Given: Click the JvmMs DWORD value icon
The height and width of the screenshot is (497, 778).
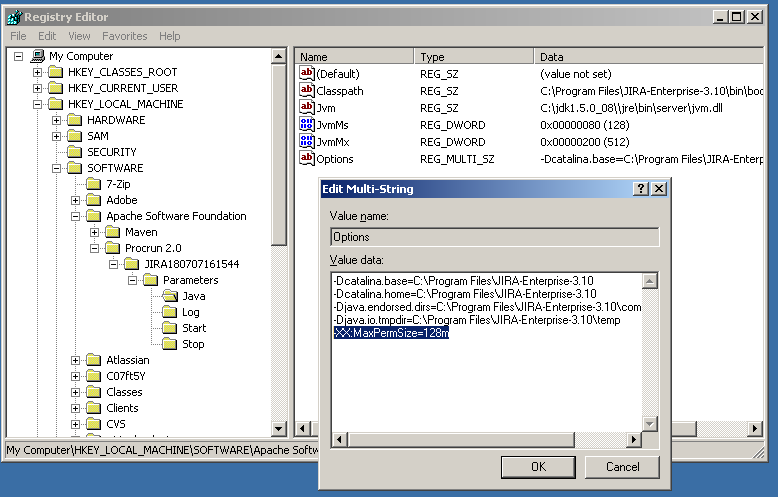Looking at the screenshot, I should click(307, 125).
